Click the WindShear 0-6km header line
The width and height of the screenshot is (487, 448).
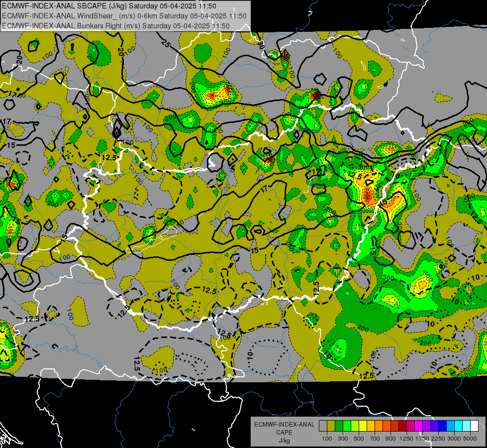[124, 16]
